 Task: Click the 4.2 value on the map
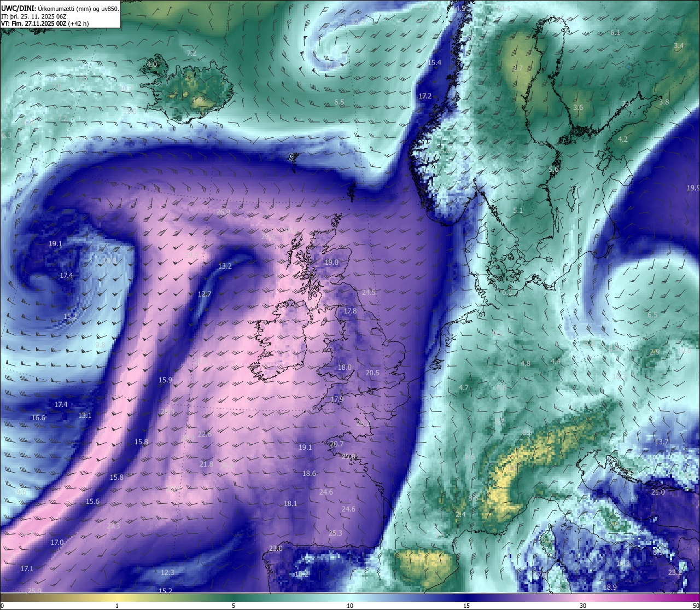[623, 140]
